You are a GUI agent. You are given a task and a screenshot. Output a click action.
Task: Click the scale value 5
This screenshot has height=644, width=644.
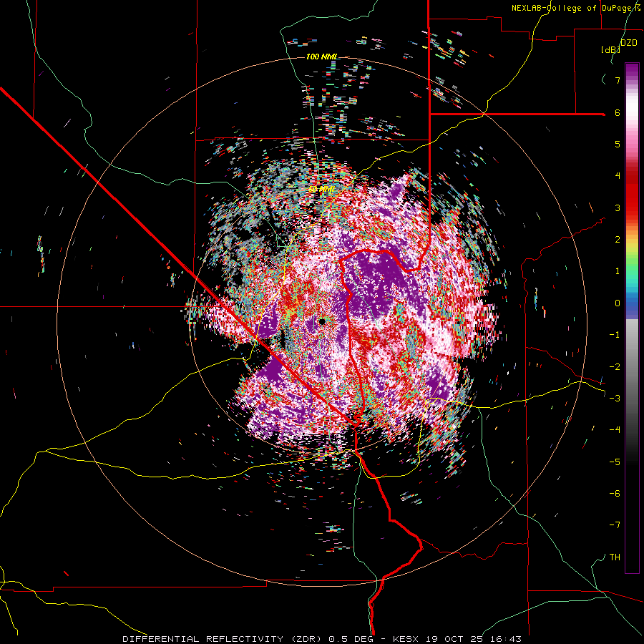[x=618, y=144]
